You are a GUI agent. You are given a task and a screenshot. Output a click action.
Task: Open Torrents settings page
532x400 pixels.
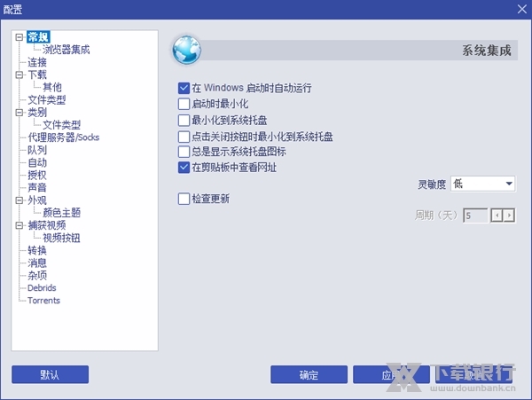point(43,301)
